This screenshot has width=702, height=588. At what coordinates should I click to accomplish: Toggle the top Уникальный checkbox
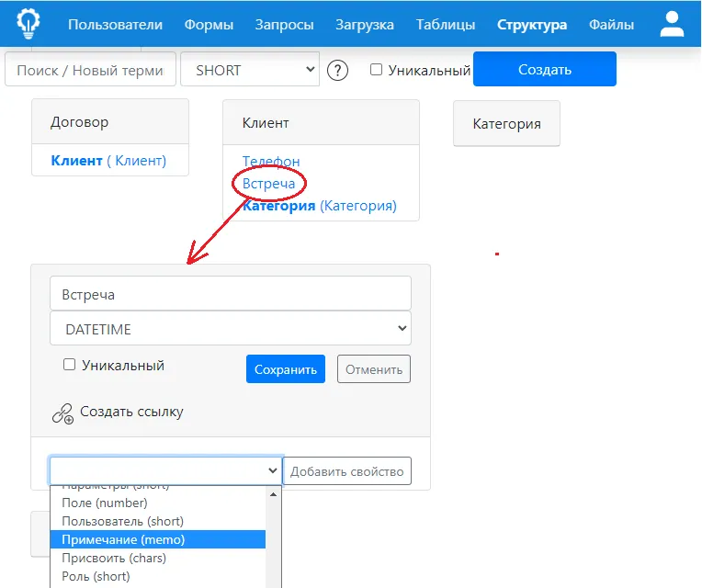(x=376, y=69)
